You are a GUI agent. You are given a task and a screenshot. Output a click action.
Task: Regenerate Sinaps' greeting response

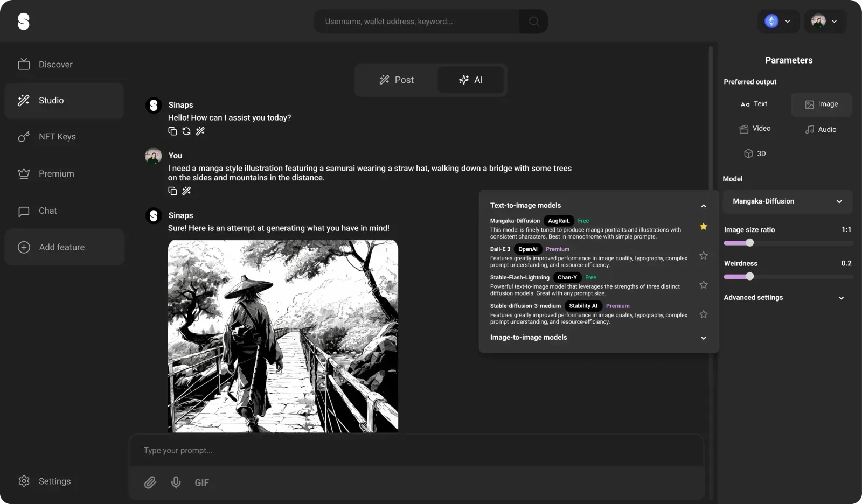click(186, 131)
